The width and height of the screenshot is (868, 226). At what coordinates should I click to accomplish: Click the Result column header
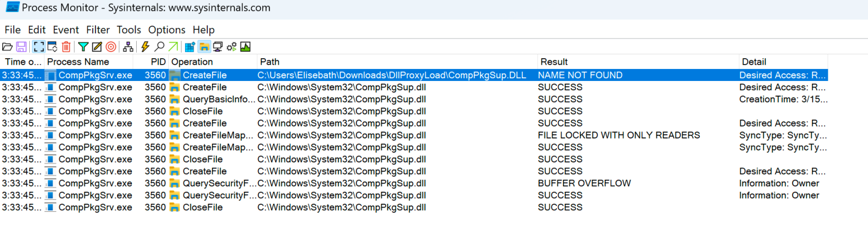click(x=554, y=62)
